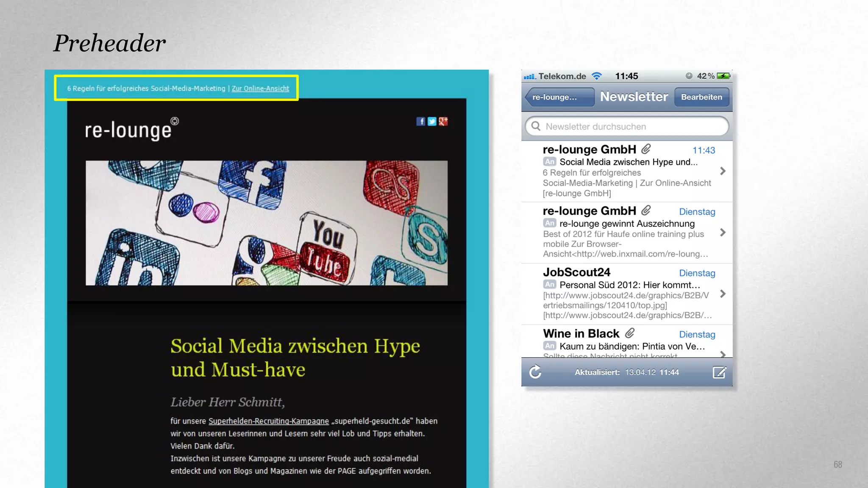Screen dimensions: 868x488
Task: Click the social media sketch banner image
Action: point(266,223)
